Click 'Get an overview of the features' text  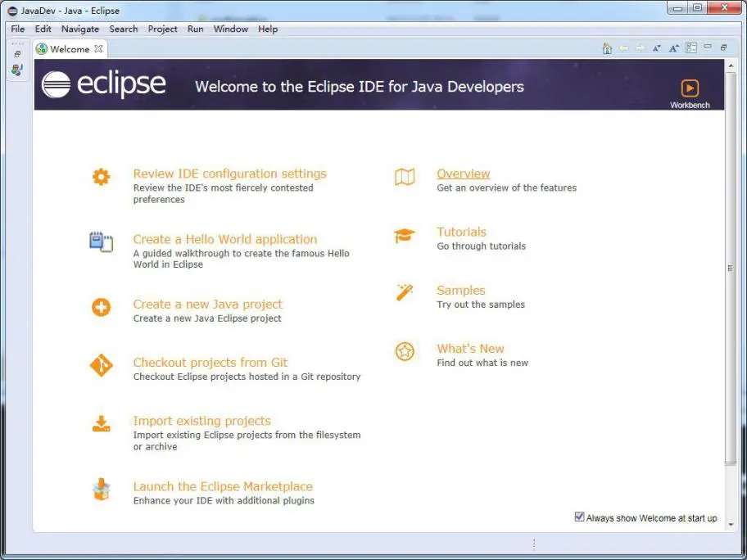tap(506, 187)
